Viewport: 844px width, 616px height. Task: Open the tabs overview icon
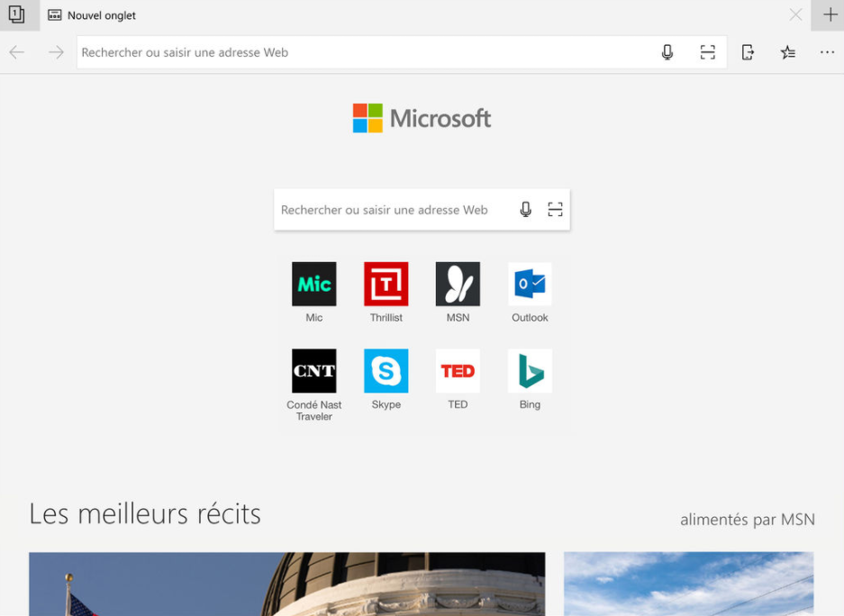point(17,14)
